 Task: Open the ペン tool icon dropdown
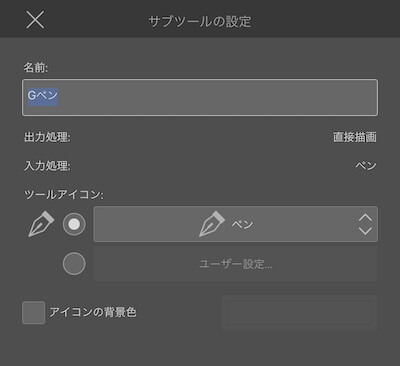[x=236, y=224]
